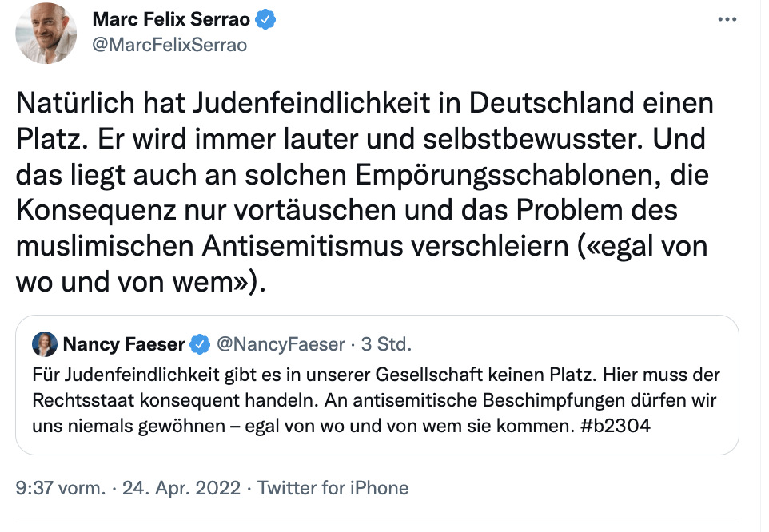Click the "9:37 vorm." tweet time

(61, 488)
